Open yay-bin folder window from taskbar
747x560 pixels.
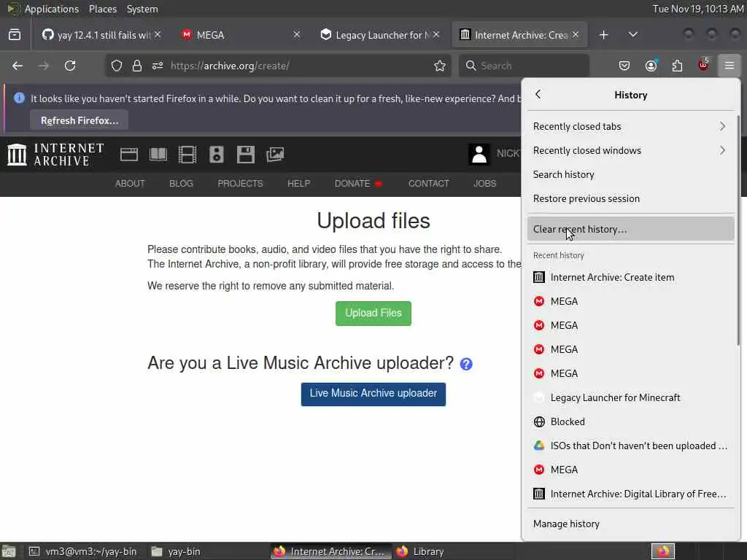(x=177, y=551)
